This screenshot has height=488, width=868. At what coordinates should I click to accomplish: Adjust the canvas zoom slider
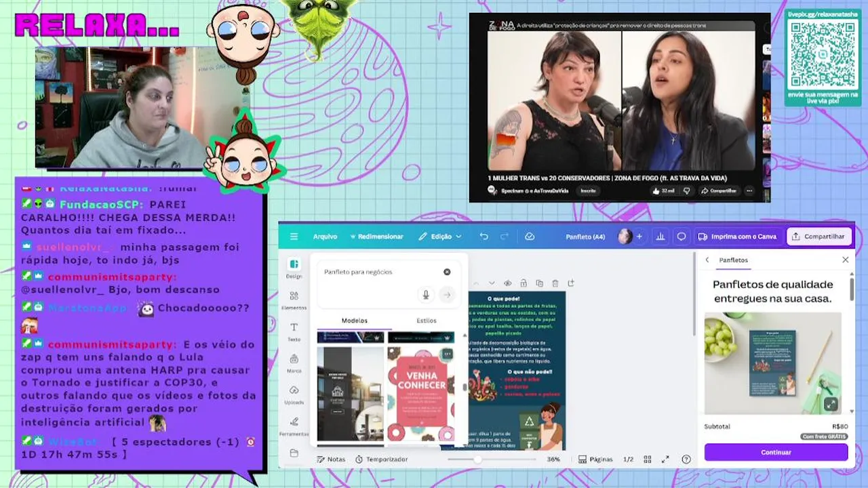(x=477, y=459)
